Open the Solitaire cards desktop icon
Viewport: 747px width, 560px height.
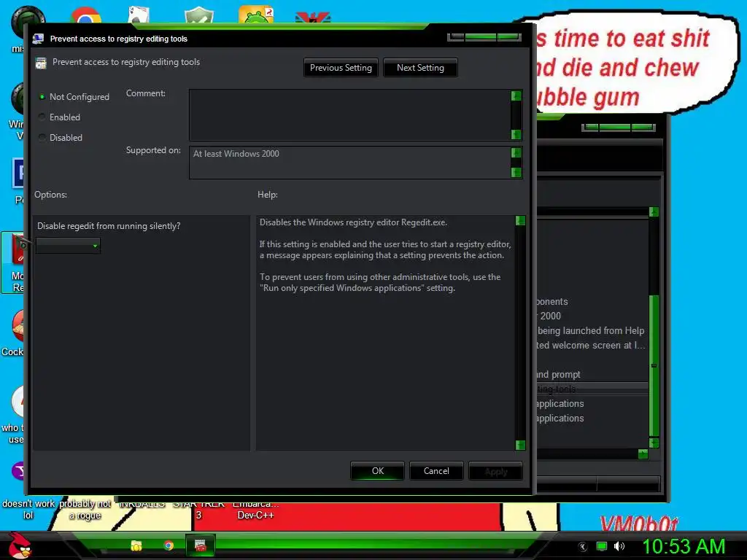(x=139, y=15)
